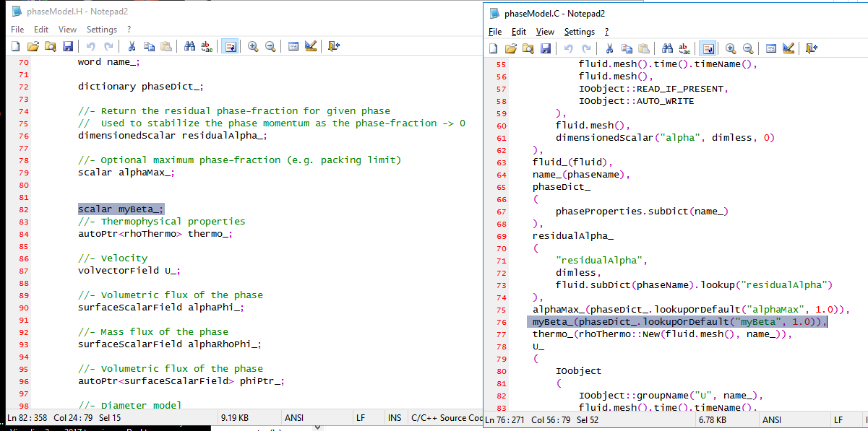Toggle Word Wrap in phaseModel.C toolbar
Image resolution: width=868 pixels, height=431 pixels.
708,48
